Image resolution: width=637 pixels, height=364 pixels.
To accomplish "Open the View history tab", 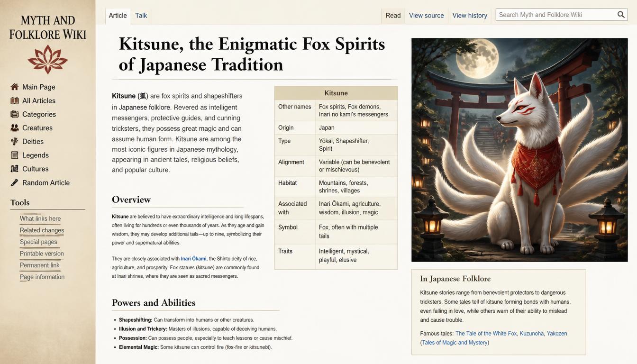I will [470, 16].
